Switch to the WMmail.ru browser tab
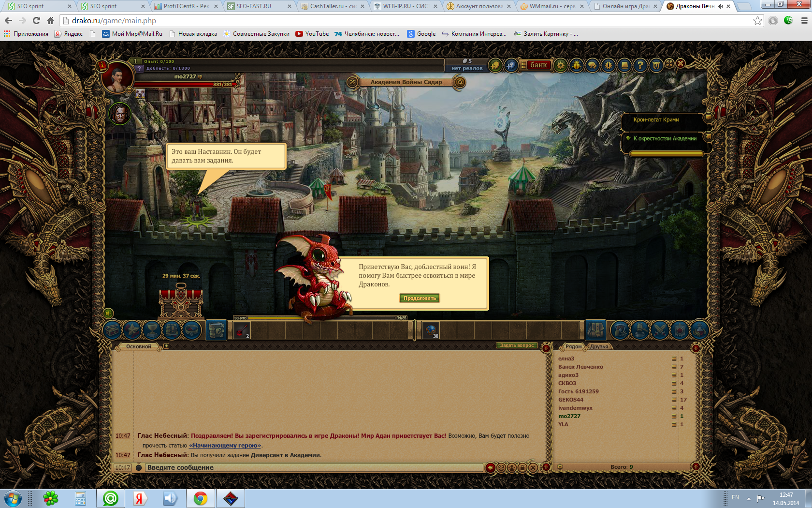 pyautogui.click(x=552, y=6)
